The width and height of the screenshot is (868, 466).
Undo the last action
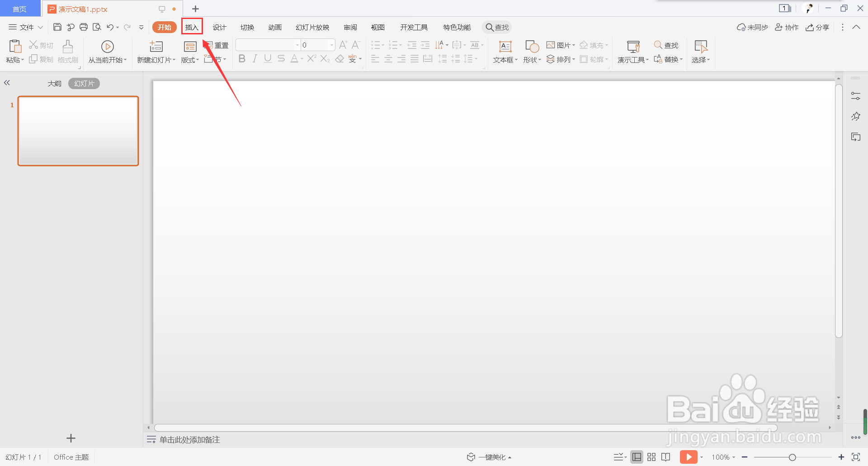[110, 27]
